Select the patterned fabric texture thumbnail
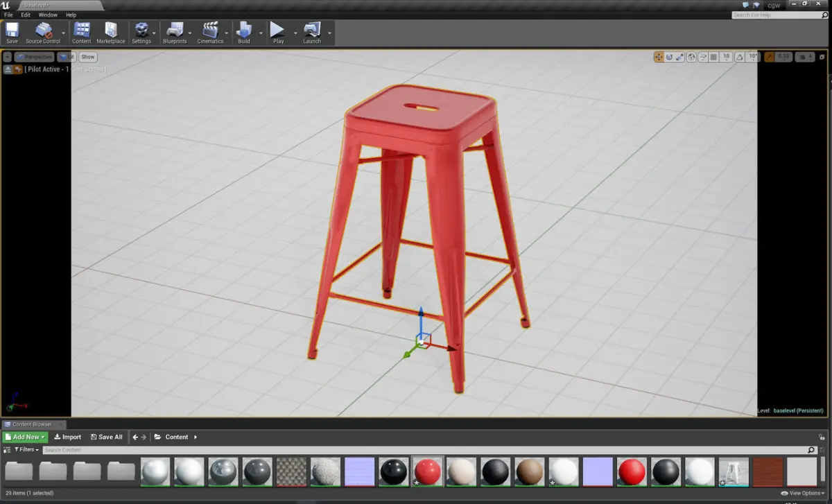The width and height of the screenshot is (832, 504). click(x=291, y=471)
